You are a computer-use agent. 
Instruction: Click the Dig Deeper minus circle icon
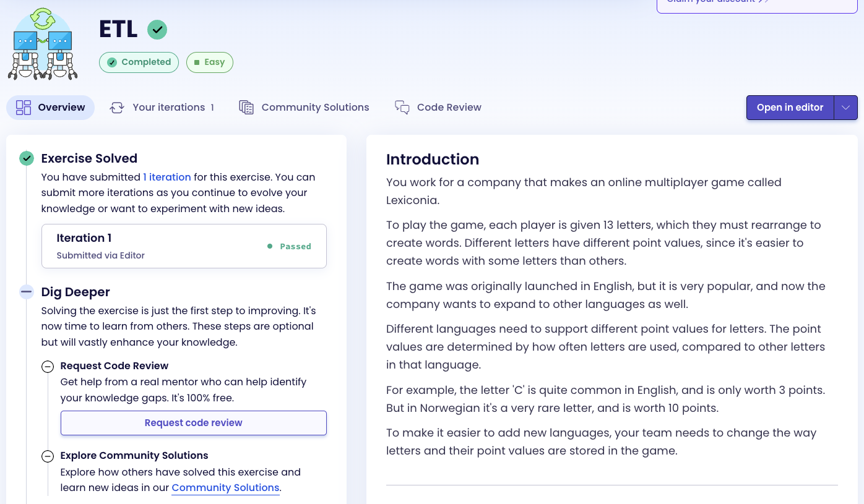pos(27,292)
